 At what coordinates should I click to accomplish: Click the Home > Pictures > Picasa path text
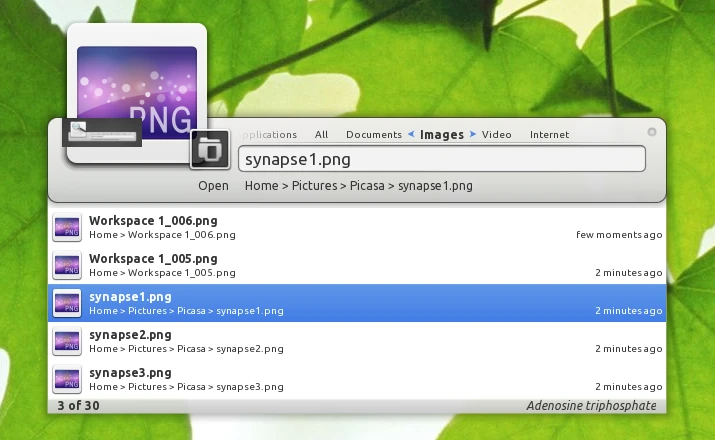click(359, 185)
